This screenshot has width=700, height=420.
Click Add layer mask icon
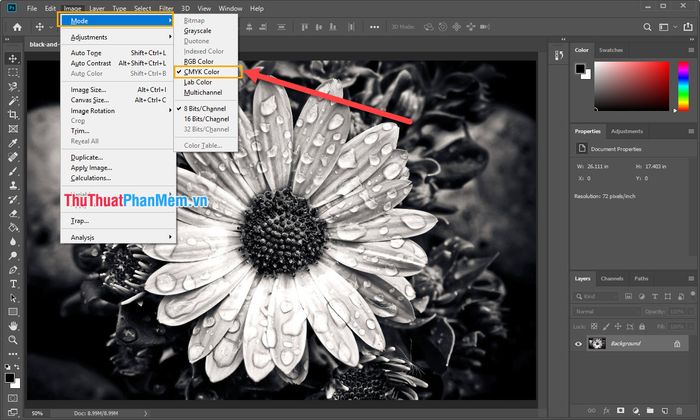pyautogui.click(x=620, y=411)
